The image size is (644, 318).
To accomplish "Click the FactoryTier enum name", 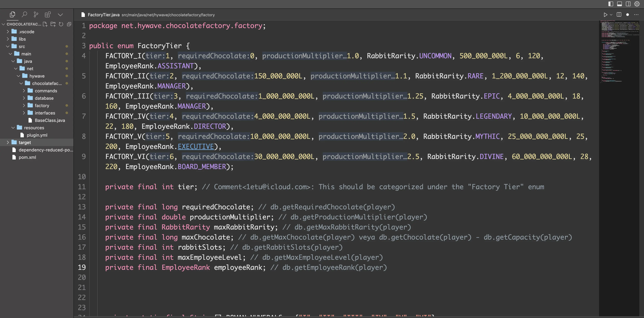I will coord(159,46).
